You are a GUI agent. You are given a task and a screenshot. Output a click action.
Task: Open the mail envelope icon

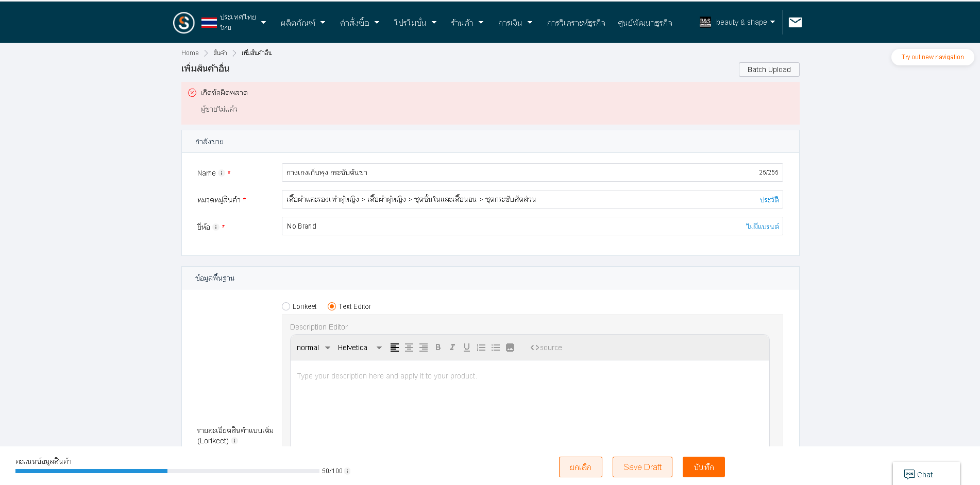click(795, 22)
